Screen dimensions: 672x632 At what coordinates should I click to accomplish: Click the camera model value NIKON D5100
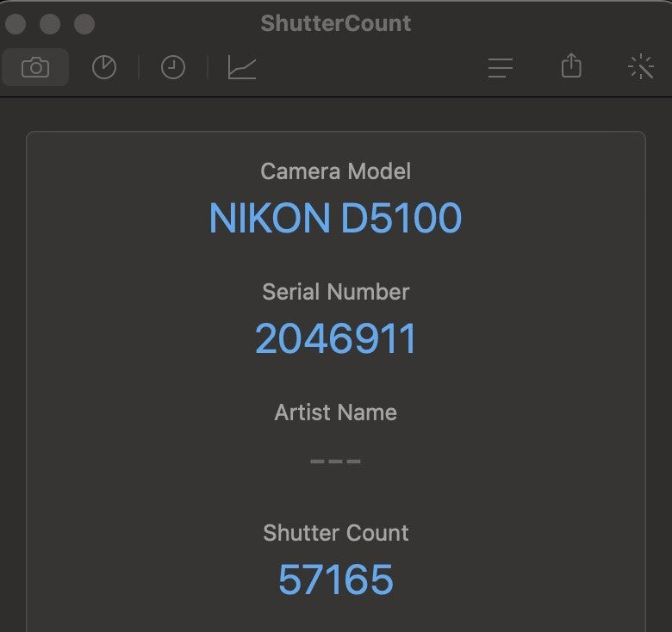[336, 218]
